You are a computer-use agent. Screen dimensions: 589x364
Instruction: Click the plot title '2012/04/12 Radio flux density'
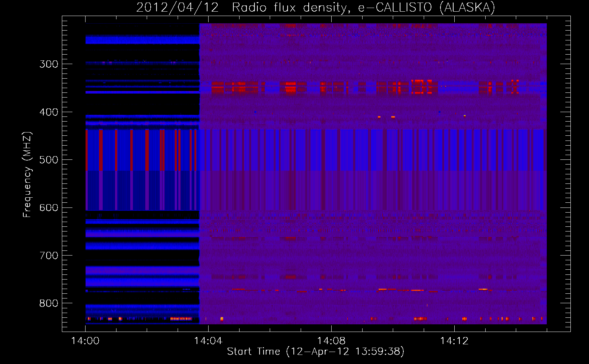(316, 7)
